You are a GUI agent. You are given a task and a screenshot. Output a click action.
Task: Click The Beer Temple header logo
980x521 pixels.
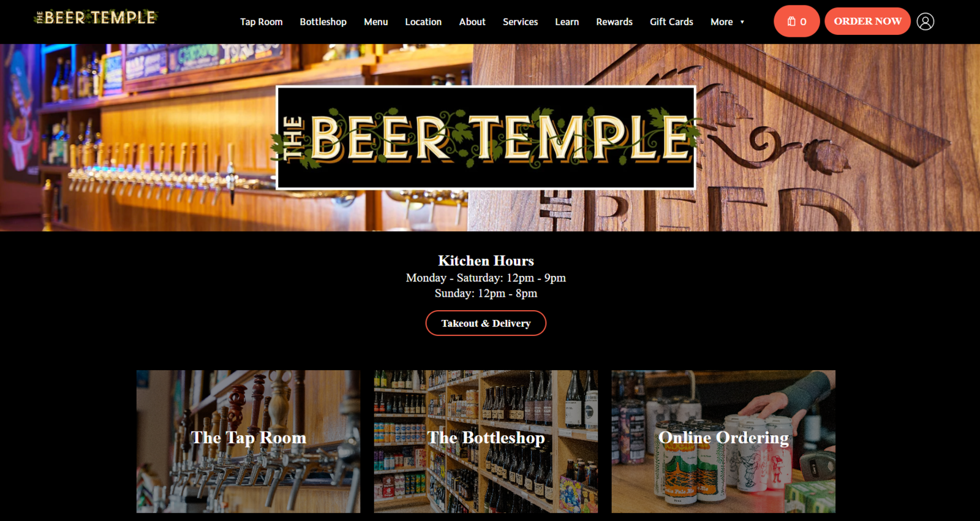click(96, 17)
